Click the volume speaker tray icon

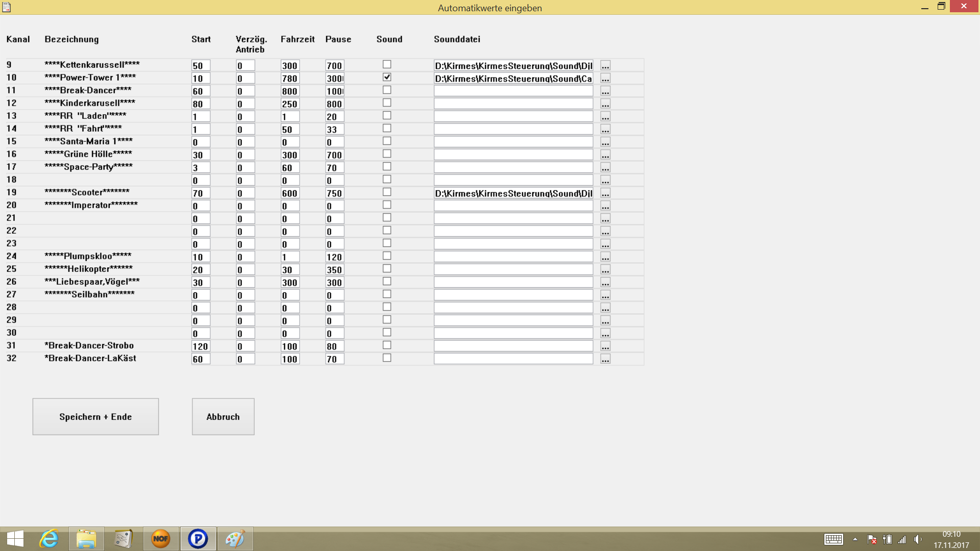[918, 539]
